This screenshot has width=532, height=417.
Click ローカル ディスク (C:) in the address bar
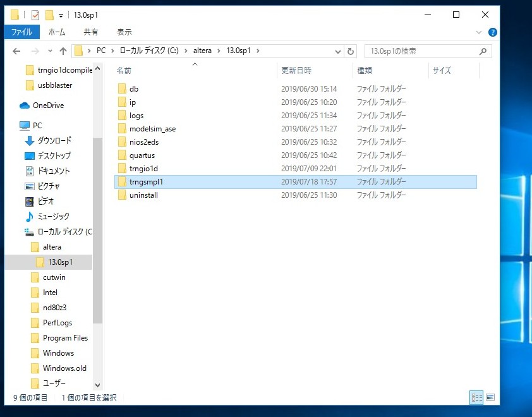149,51
